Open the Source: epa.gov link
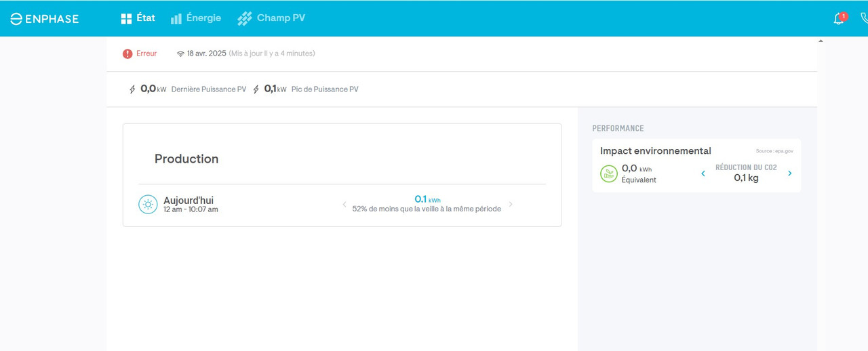The height and width of the screenshot is (351, 868). click(x=774, y=150)
